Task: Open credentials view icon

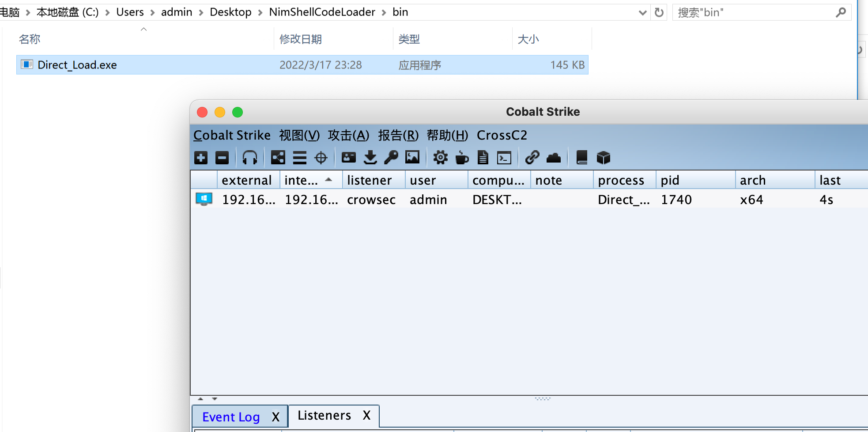Action: pos(349,158)
